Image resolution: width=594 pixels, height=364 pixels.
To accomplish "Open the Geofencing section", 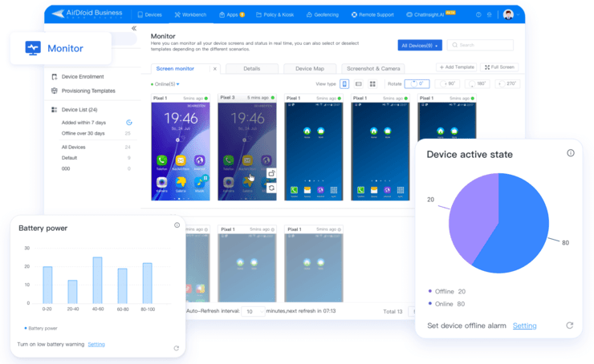I will click(x=323, y=14).
